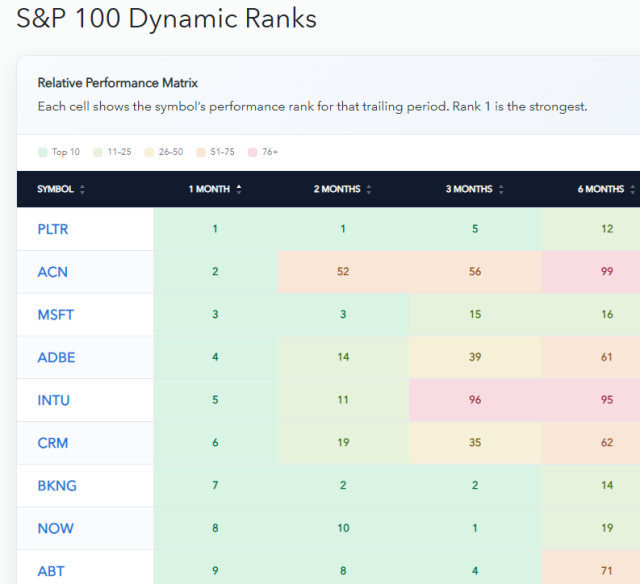
Task: Open the ABT symbol link
Action: [x=51, y=571]
